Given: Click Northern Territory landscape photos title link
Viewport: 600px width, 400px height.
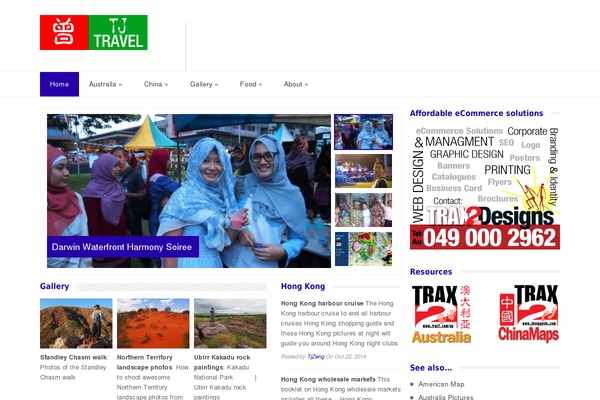Looking at the screenshot, I should click(x=145, y=362).
